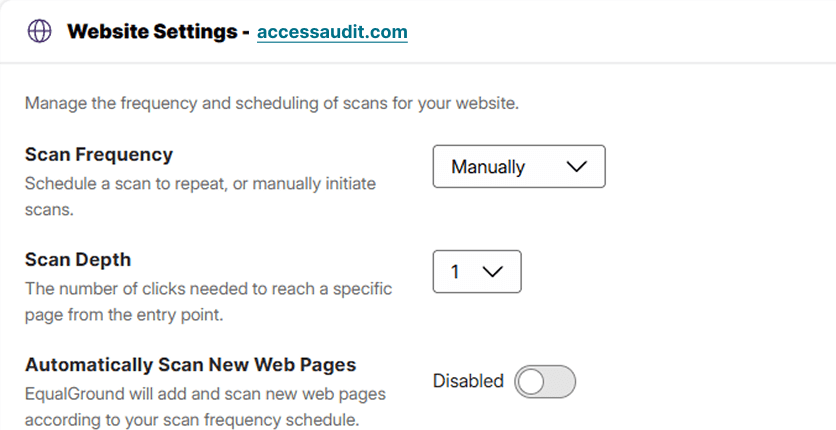Image resolution: width=836 pixels, height=430 pixels.
Task: Enable Automatically Scan New Web Pages toggle
Action: click(545, 381)
